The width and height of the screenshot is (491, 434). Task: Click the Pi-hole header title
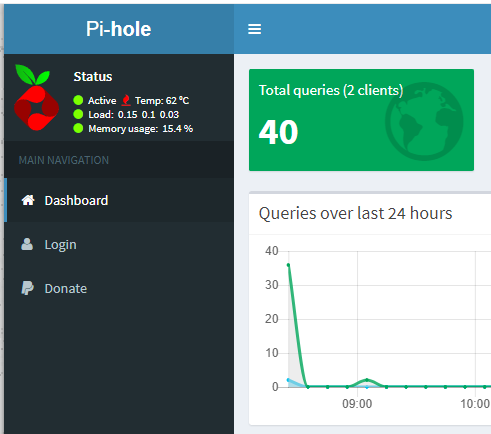click(119, 29)
